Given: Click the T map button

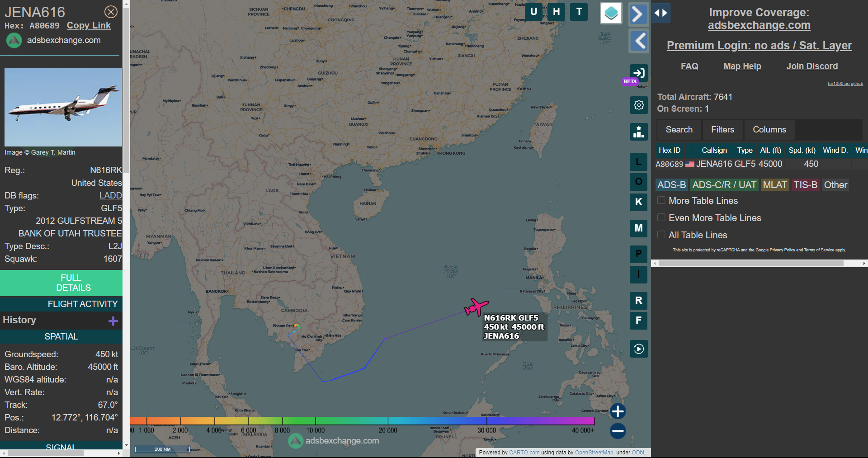Looking at the screenshot, I should pos(579,12).
